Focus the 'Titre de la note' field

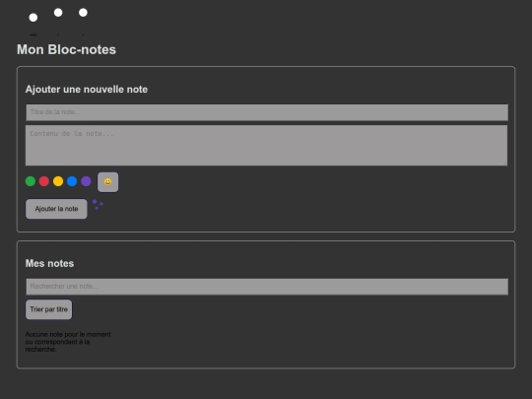pyautogui.click(x=267, y=112)
